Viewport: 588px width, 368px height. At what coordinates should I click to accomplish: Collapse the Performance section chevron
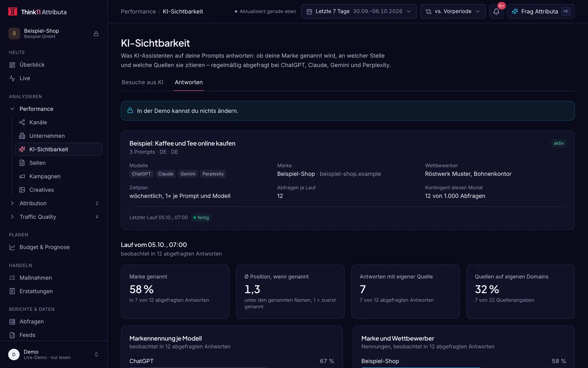(x=12, y=109)
